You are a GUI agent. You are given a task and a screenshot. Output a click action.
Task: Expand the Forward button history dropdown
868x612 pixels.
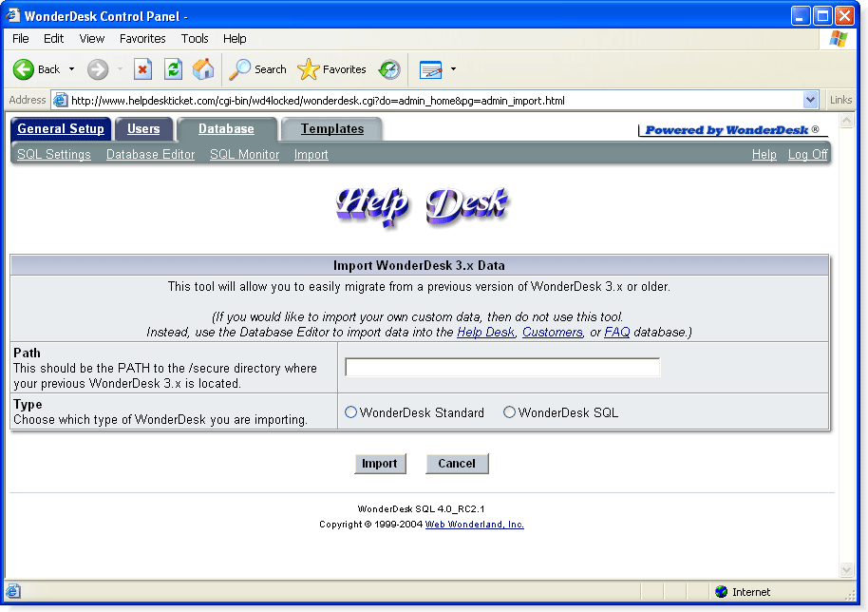(x=120, y=69)
